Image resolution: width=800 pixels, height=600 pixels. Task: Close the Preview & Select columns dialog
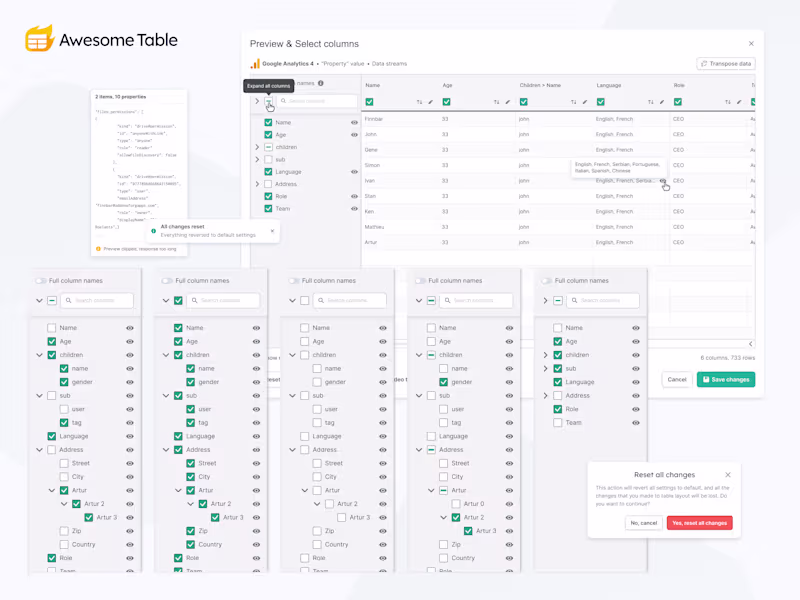point(751,44)
